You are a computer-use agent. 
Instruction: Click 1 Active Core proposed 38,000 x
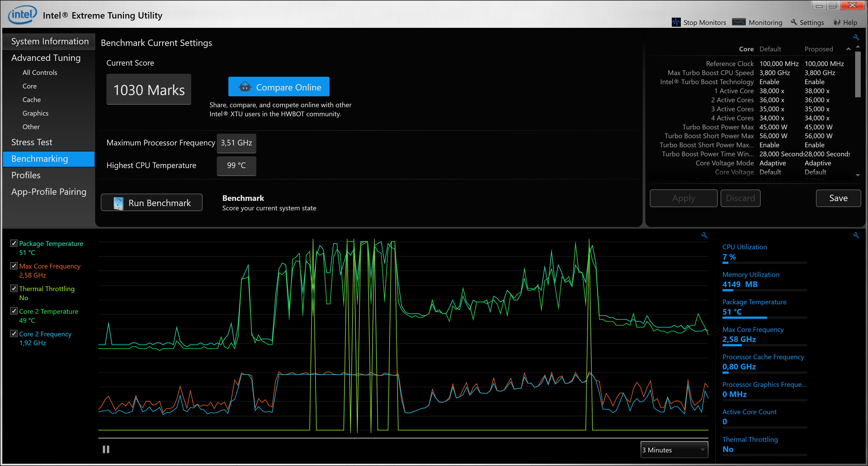tap(817, 91)
